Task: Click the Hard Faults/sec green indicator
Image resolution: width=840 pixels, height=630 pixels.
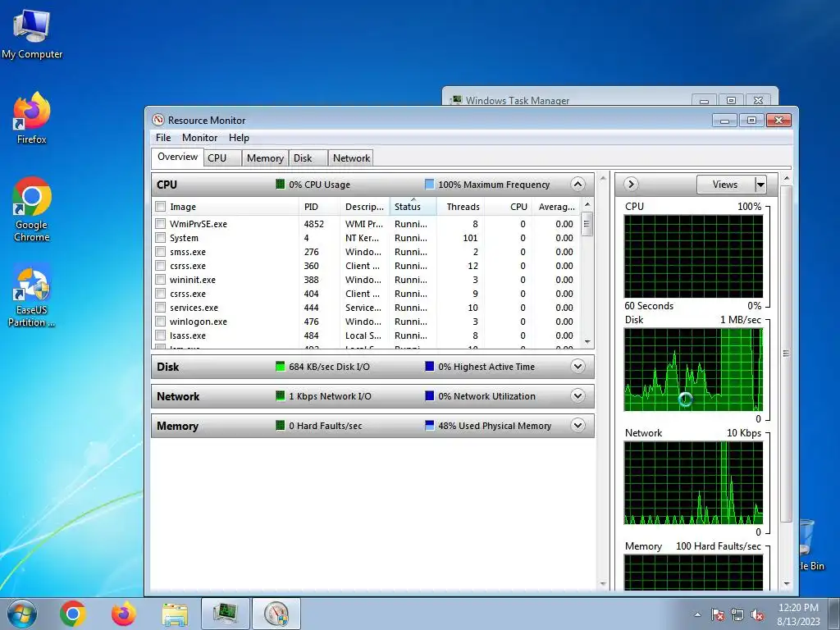Action: 281,426
